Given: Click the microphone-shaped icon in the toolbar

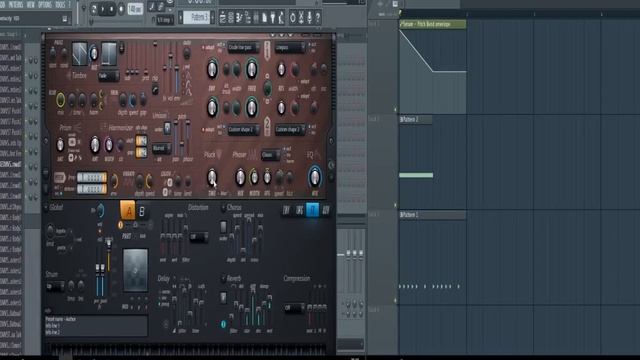Looking at the screenshot, I should (310, 18).
